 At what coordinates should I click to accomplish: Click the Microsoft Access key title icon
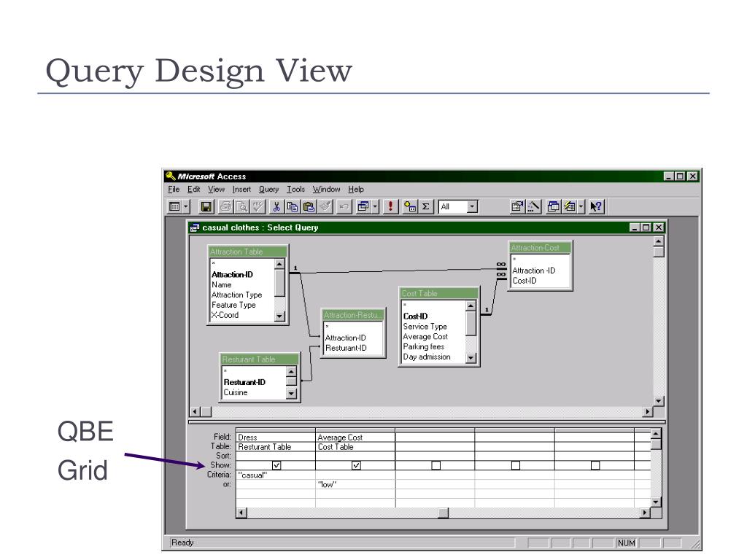[x=171, y=176]
